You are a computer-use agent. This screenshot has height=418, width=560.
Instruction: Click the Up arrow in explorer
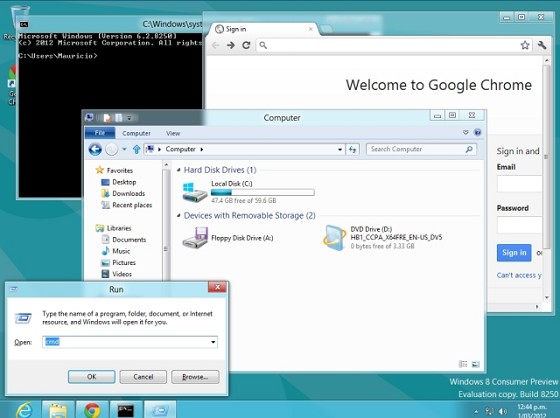pyautogui.click(x=136, y=149)
